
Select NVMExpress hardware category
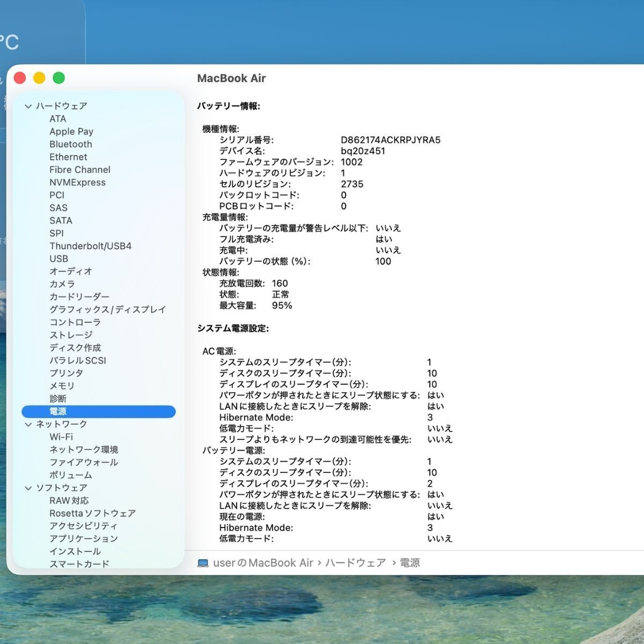[78, 182]
